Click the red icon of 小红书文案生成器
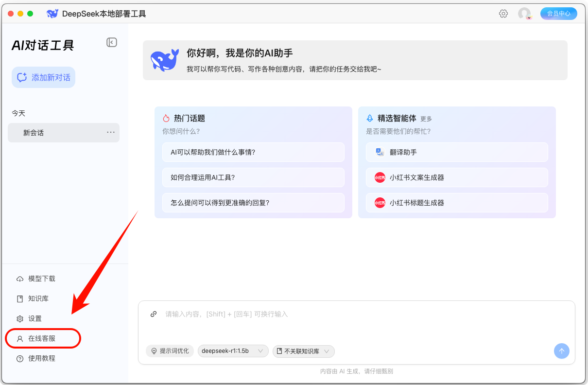Viewport: 588px width, 385px height. 380,177
